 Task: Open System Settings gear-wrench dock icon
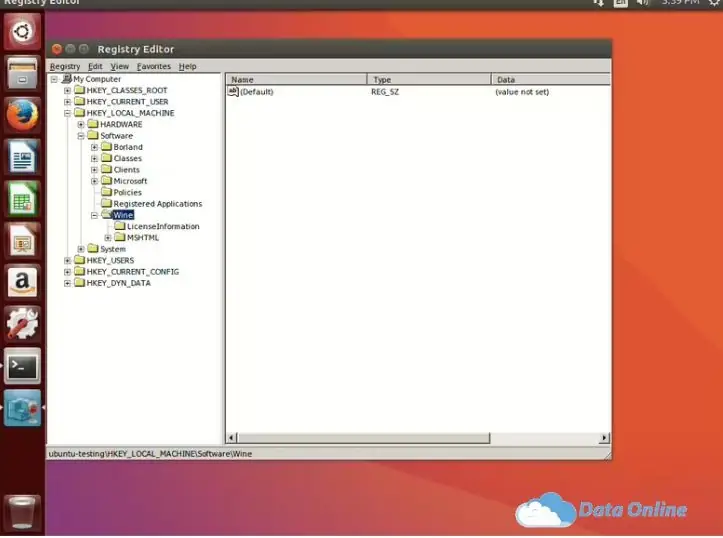[22, 324]
